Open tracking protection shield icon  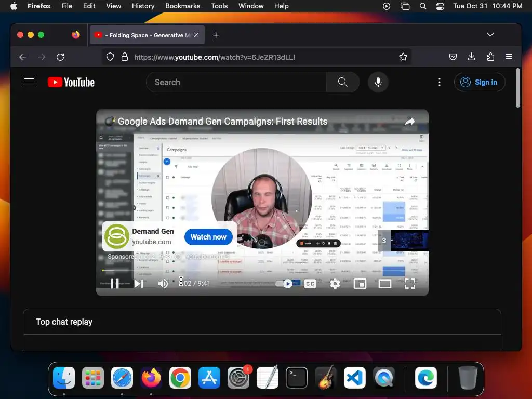110,57
